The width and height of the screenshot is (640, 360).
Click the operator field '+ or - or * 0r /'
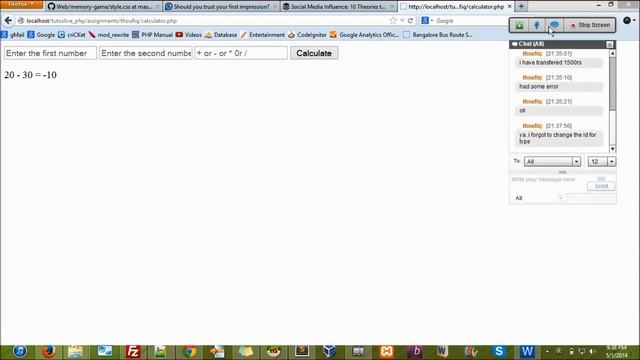click(x=241, y=53)
